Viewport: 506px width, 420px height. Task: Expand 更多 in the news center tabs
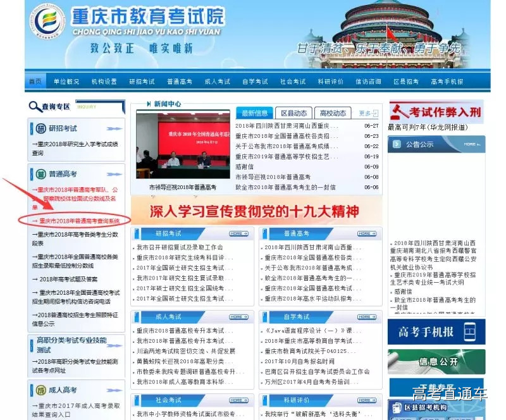[367, 113]
